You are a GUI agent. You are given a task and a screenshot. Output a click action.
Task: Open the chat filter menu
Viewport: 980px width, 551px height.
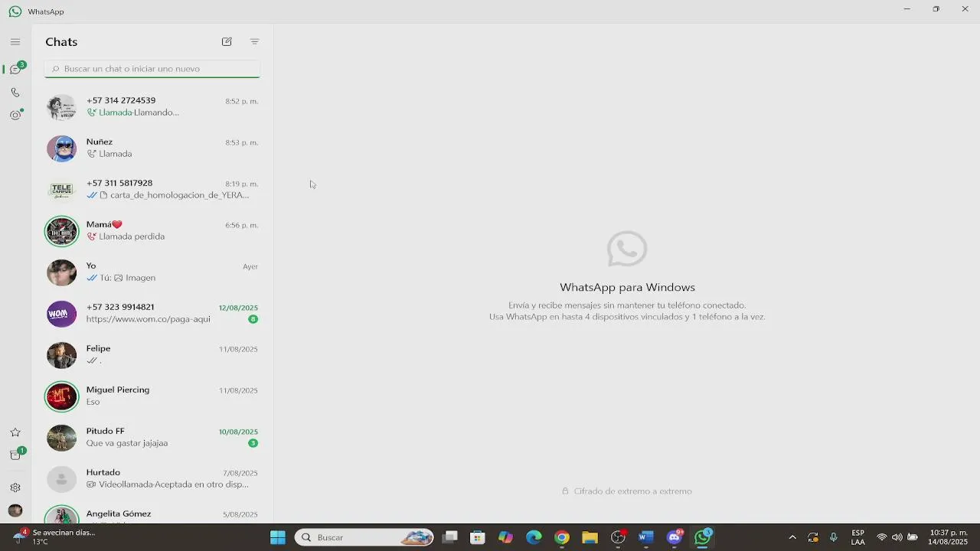tap(255, 42)
